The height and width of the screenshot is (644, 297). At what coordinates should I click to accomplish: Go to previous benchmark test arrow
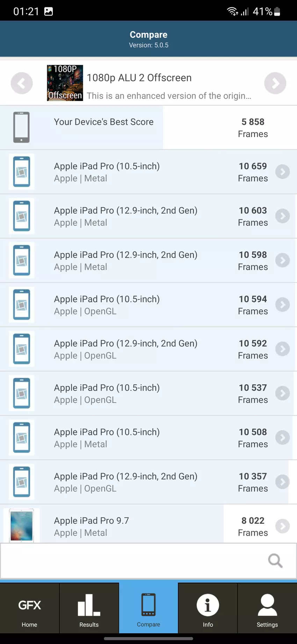click(22, 83)
